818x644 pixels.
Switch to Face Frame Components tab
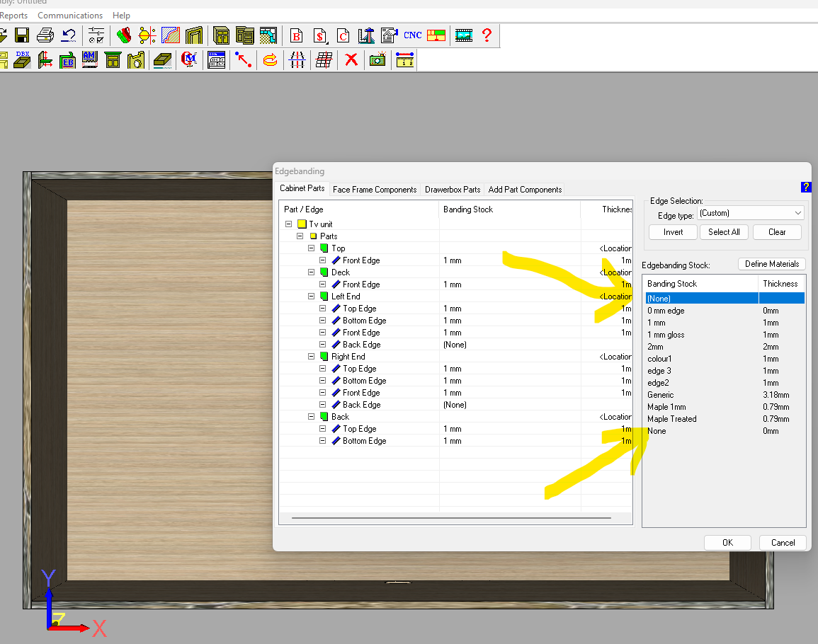[x=375, y=189]
